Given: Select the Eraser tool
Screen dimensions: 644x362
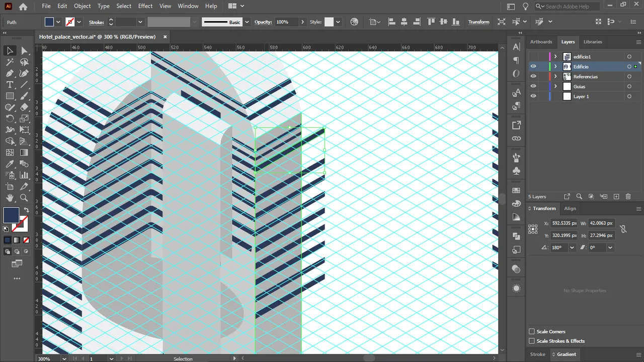Looking at the screenshot, I should click(x=24, y=107).
